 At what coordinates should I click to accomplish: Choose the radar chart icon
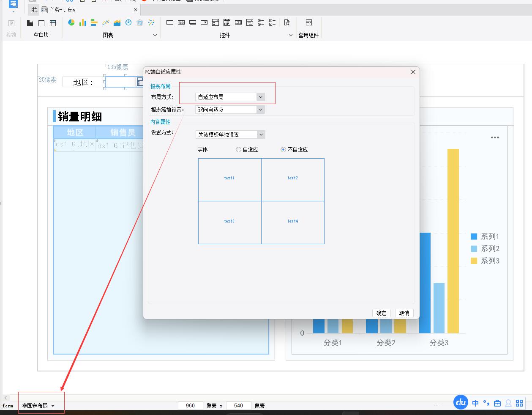[140, 23]
